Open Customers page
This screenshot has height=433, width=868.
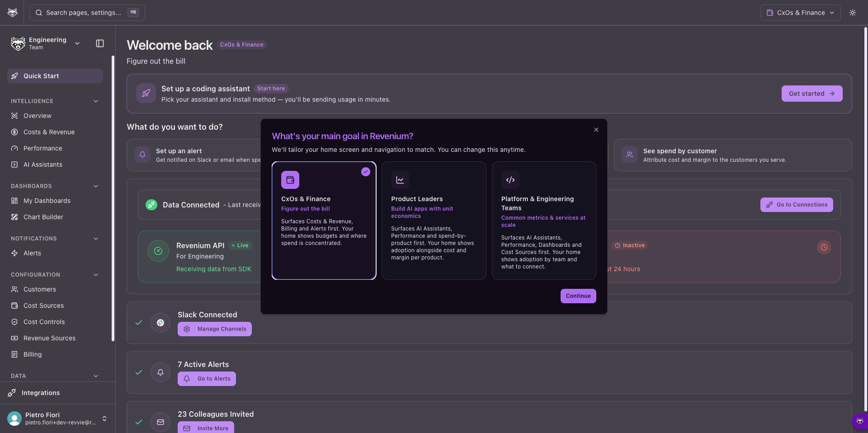(55, 289)
